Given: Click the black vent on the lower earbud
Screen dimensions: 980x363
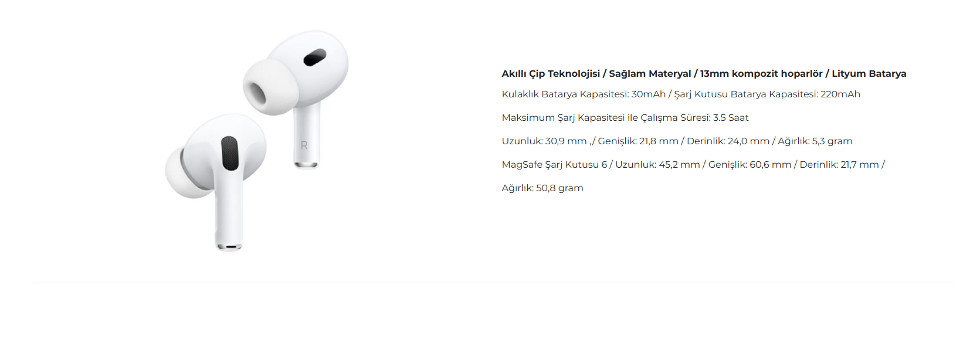Looking at the screenshot, I should click(230, 153).
